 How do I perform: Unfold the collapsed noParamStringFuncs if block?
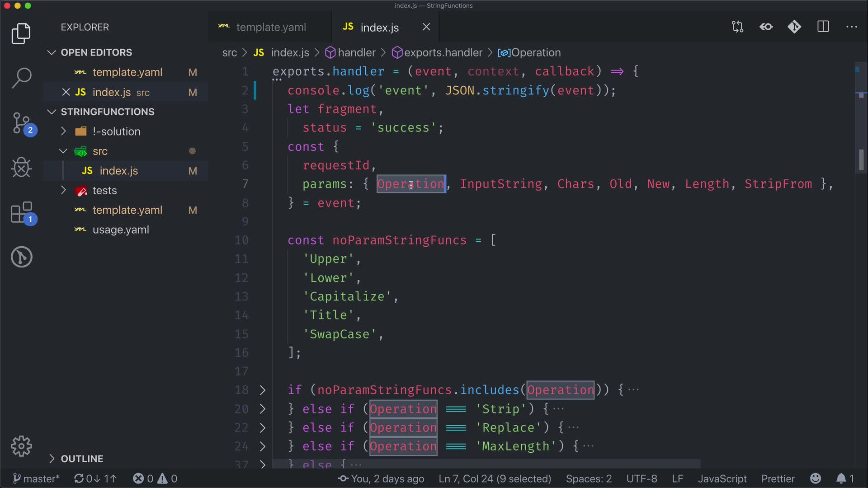(263, 390)
